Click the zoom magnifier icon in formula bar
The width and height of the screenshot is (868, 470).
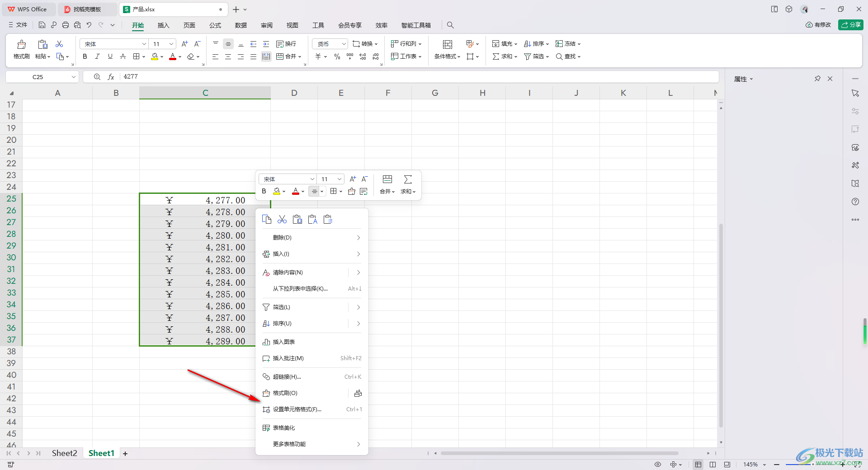coord(97,77)
